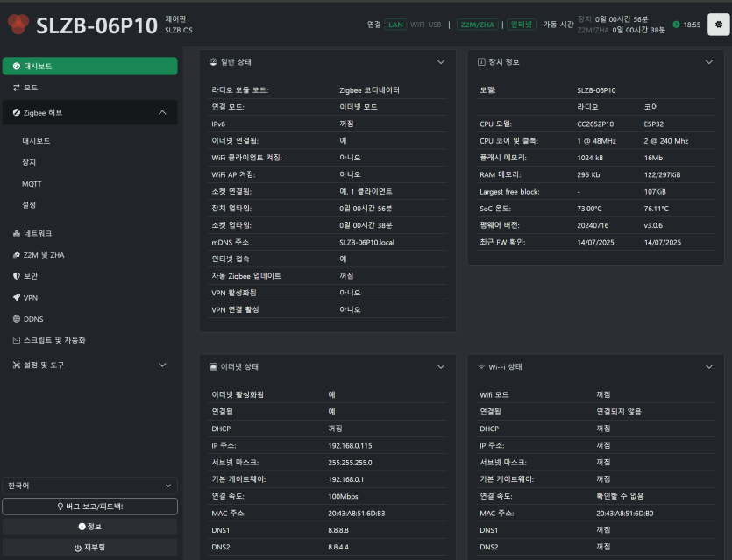Image resolution: width=732 pixels, height=560 pixels.
Task: Click the 스크립트 및 자동화 terminal icon
Action: [17, 340]
